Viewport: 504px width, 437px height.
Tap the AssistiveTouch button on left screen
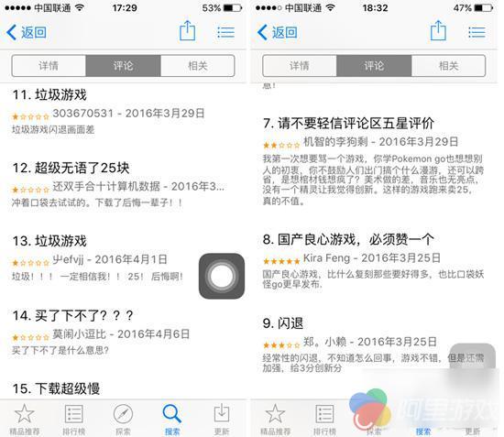[x=222, y=276]
